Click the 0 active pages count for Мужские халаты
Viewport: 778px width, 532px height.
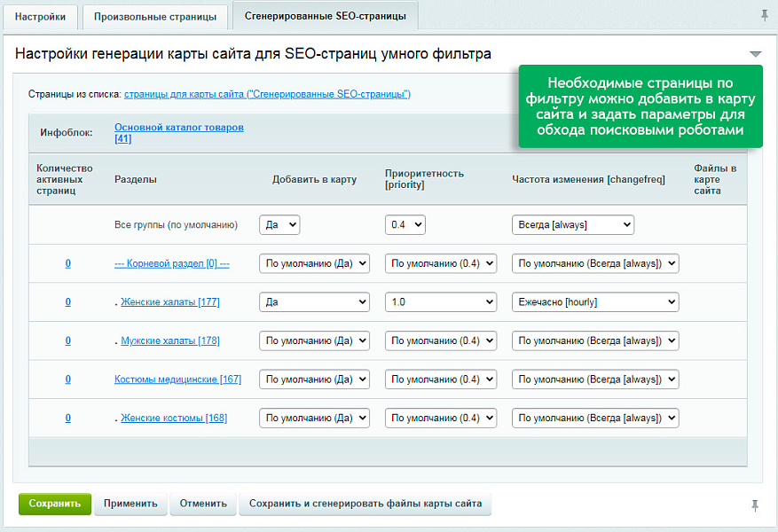68,340
